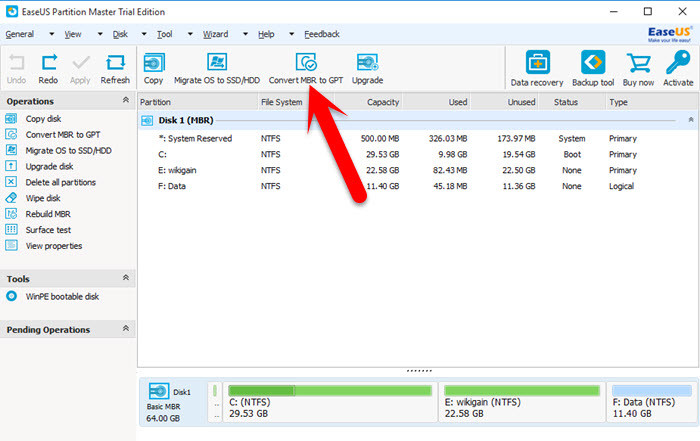Click the Upgrade toolbar icon
The height and width of the screenshot is (441, 700).
pyautogui.click(x=367, y=64)
